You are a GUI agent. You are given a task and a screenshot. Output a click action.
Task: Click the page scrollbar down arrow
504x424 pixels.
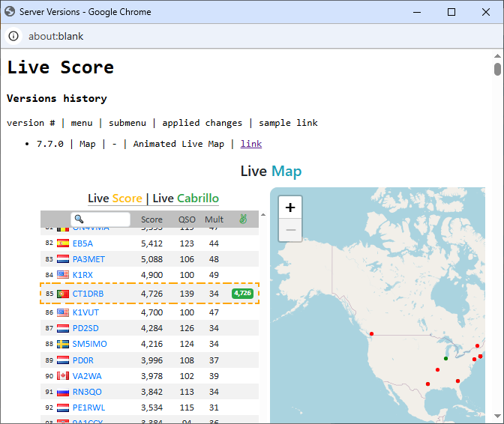[x=497, y=416]
